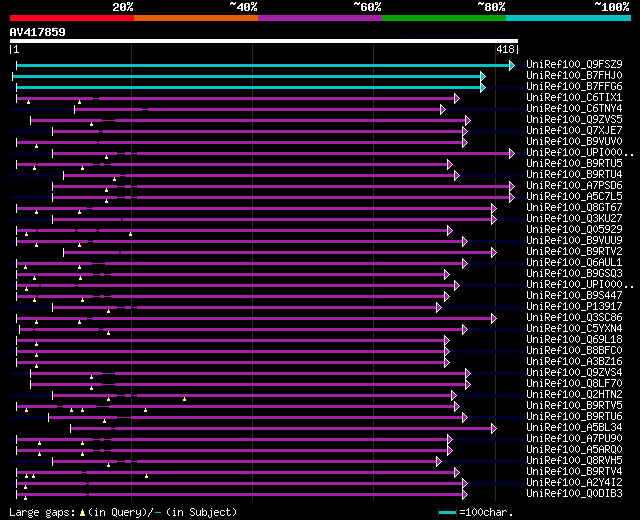Select the UniRef100_A5ARQ0 label

[x=574, y=450]
